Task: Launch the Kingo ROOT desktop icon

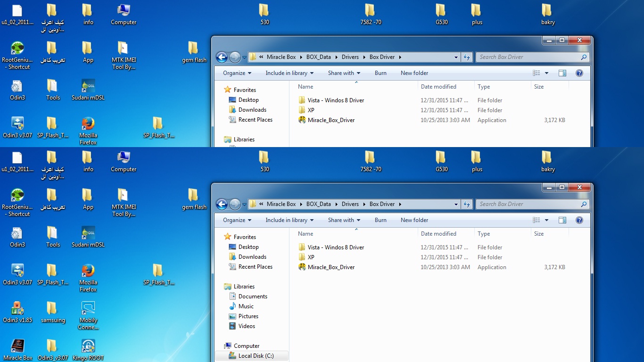Action: pos(88,350)
